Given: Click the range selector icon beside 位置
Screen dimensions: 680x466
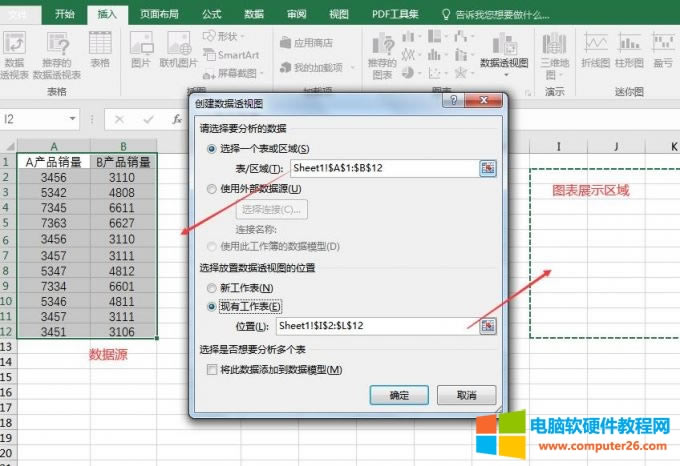Looking at the screenshot, I should (x=487, y=326).
